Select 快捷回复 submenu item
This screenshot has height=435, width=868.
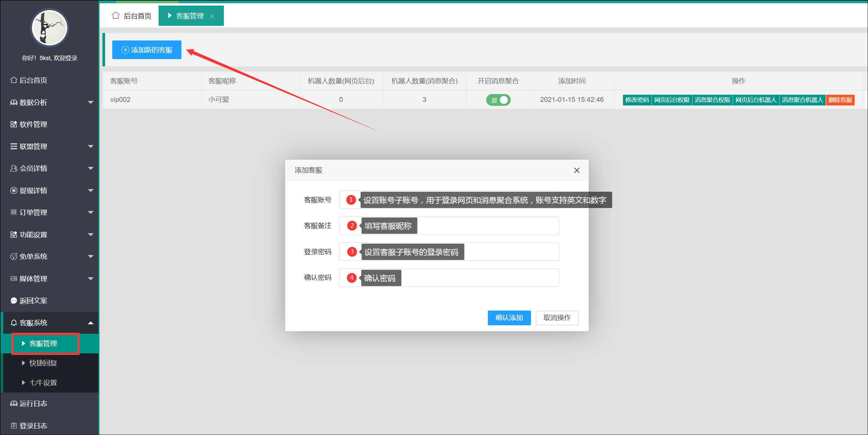[43, 363]
